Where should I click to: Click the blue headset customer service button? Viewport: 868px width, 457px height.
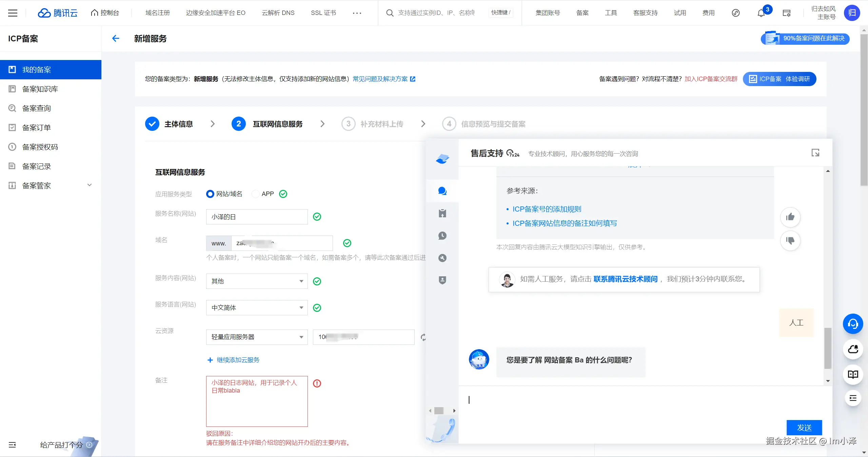click(x=853, y=324)
